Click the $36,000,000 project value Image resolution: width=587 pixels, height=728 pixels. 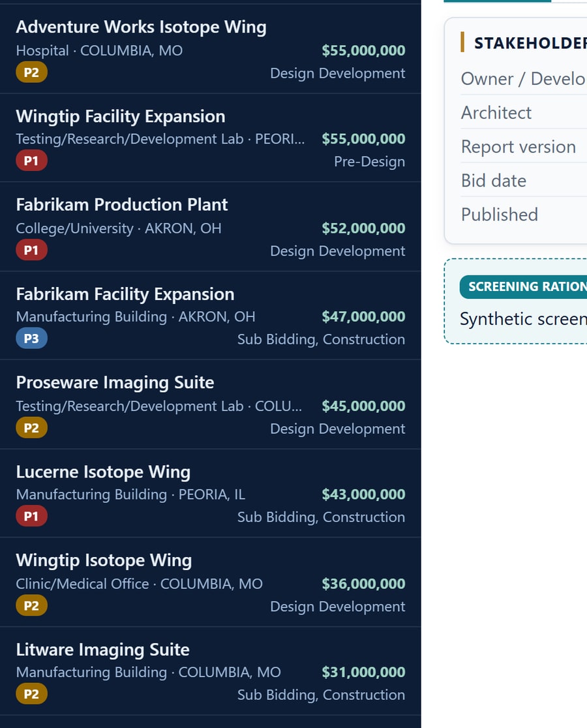pos(363,584)
